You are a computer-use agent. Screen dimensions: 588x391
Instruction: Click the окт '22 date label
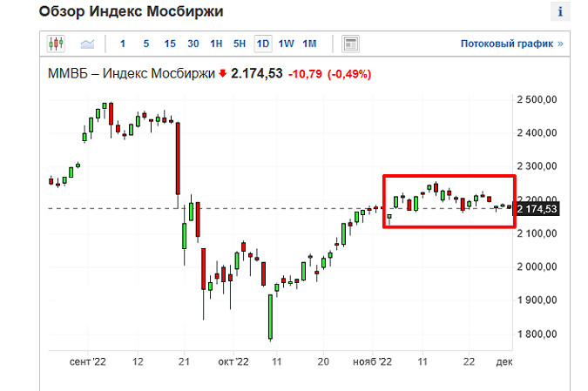tap(233, 361)
